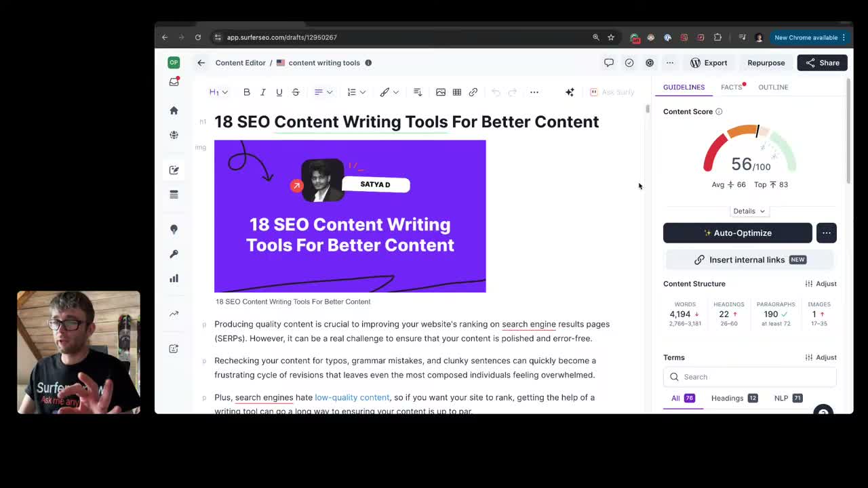Open the low-quality content link
Screen dimensions: 868x488
coord(352,397)
